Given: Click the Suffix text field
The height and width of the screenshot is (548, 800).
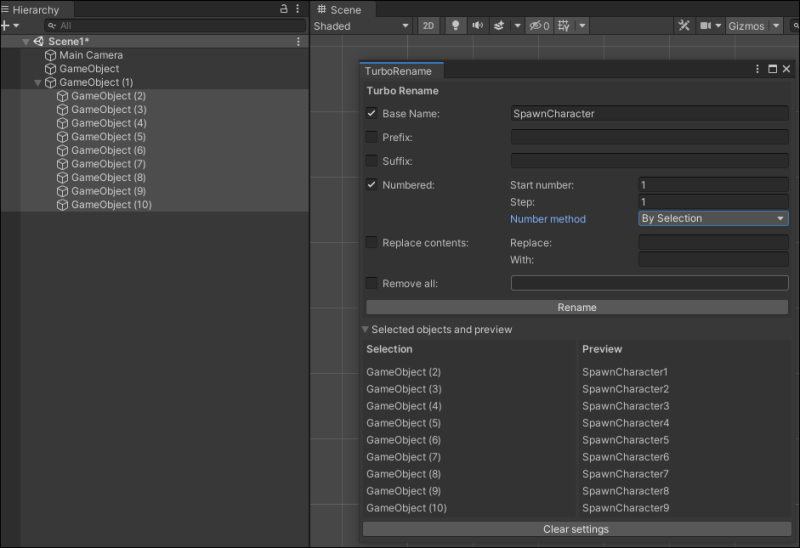Looking at the screenshot, I should pyautogui.click(x=649, y=161).
